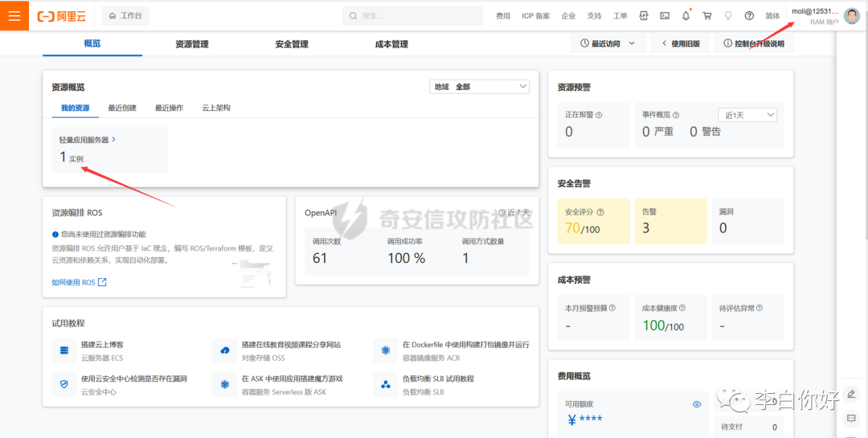
Task: Click the Alibaba Cloud 阿里云 logo
Action: point(61,16)
